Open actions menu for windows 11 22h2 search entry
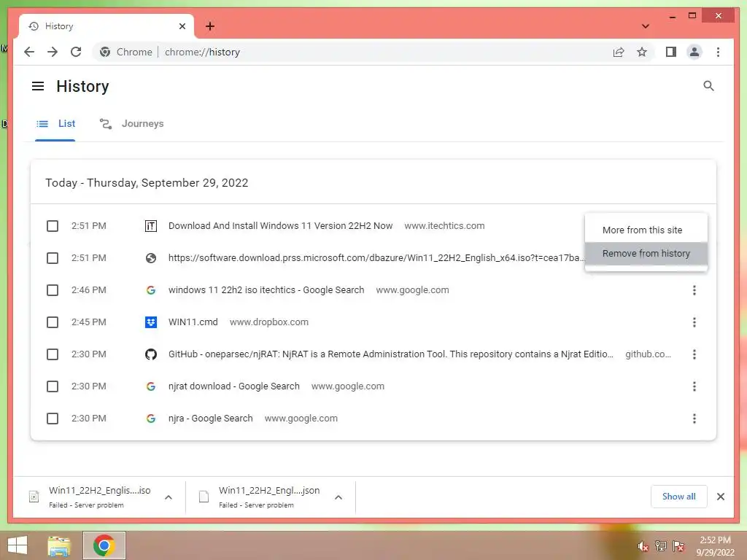Viewport: 747px width, 560px height. pyautogui.click(x=694, y=290)
